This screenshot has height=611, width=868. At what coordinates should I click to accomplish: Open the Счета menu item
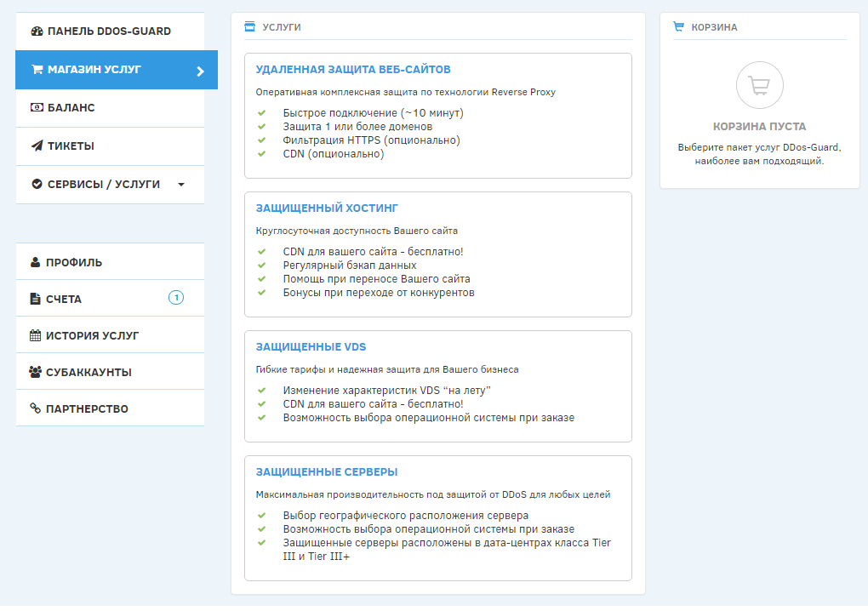click(110, 299)
